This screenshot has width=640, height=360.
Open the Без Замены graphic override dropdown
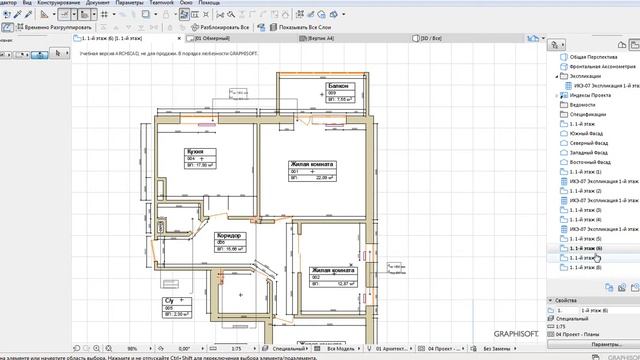516,349
